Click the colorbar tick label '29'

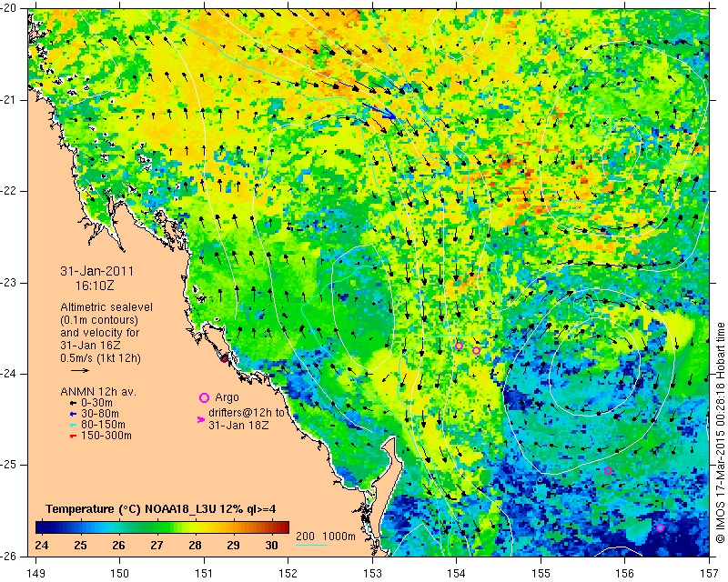(234, 545)
